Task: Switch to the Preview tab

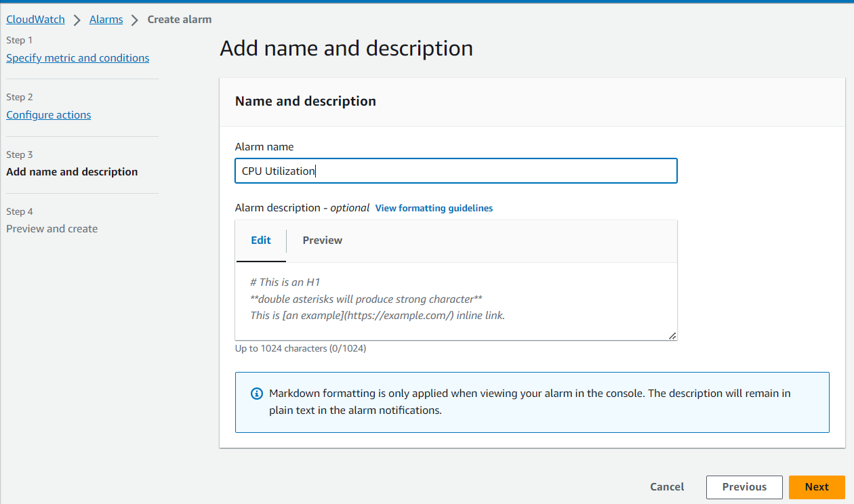Action: coord(322,240)
